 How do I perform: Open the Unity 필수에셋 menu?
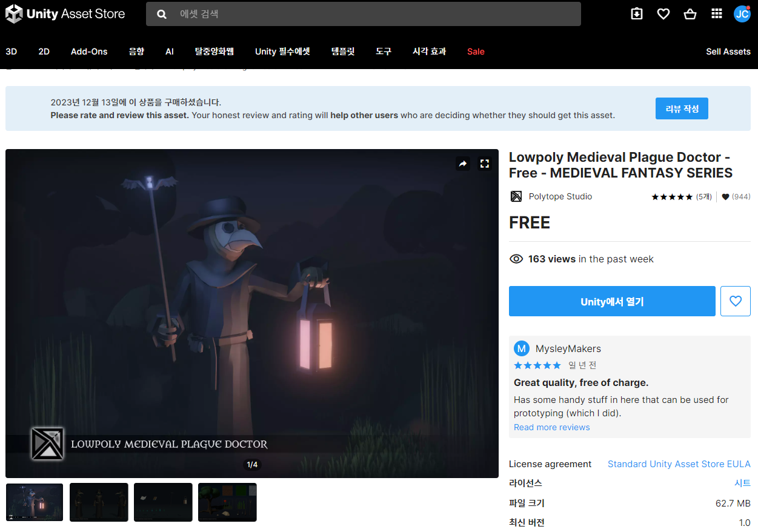282,52
